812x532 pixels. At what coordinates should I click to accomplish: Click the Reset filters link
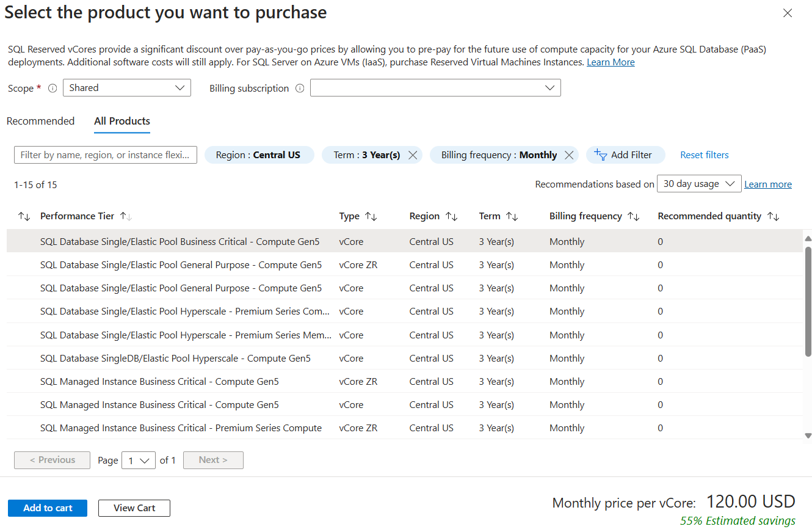click(x=704, y=155)
